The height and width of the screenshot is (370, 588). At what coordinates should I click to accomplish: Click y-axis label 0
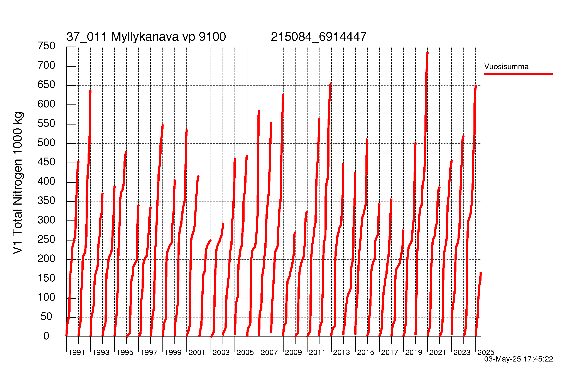46,336
